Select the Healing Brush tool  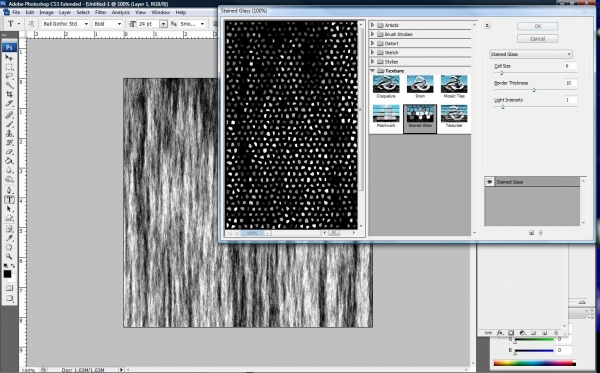coord(9,115)
